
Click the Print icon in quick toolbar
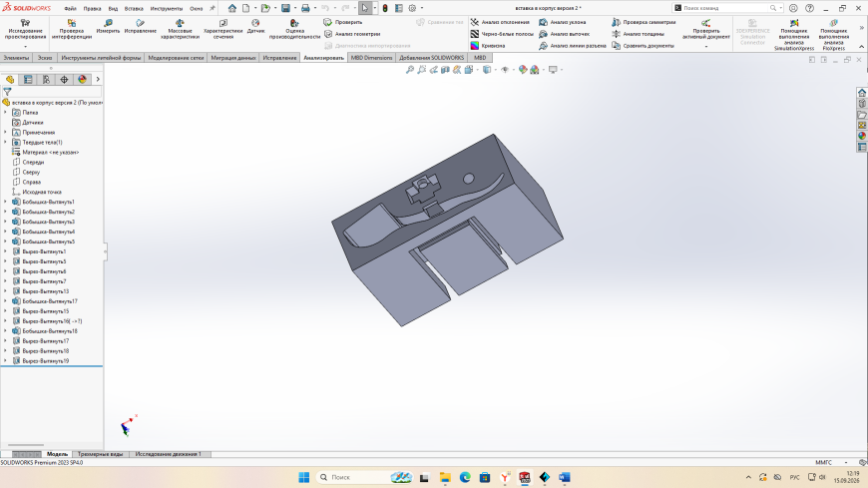pos(305,8)
